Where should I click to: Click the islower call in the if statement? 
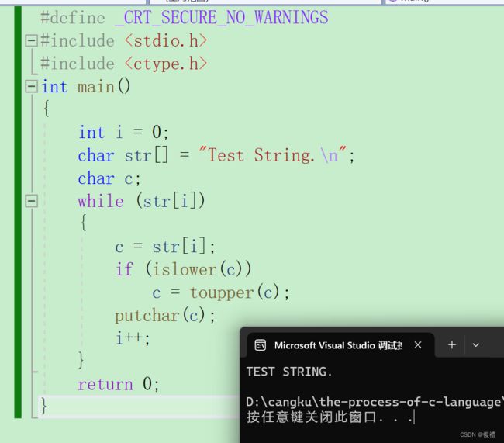[185, 269]
